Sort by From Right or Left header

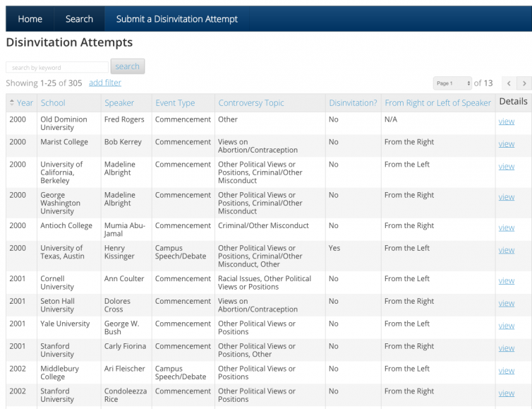pos(437,103)
